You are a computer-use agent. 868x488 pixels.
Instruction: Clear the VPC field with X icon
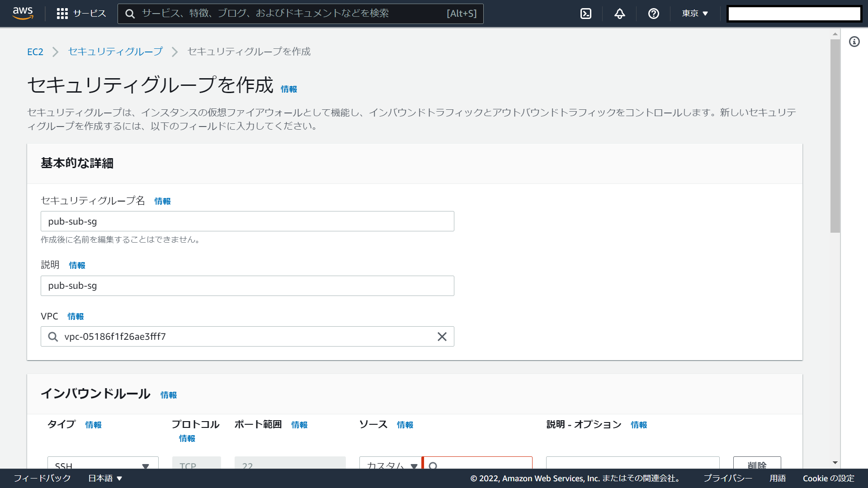pos(442,337)
